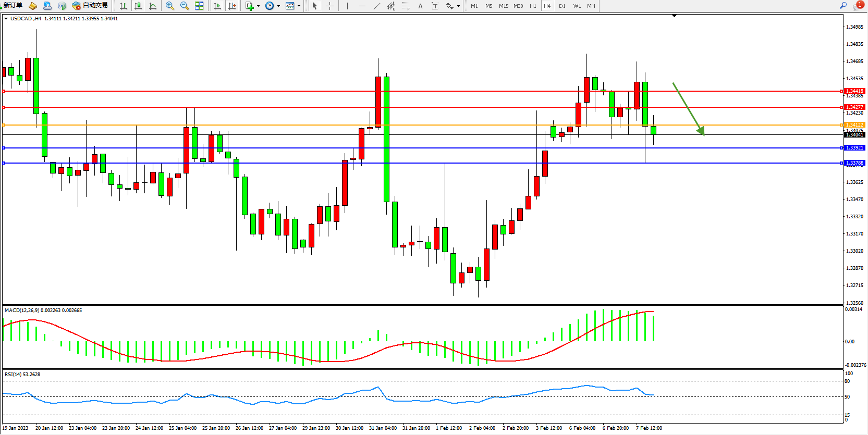The height and width of the screenshot is (435, 868).
Task: Click the 新订单 new order button
Action: click(13, 6)
